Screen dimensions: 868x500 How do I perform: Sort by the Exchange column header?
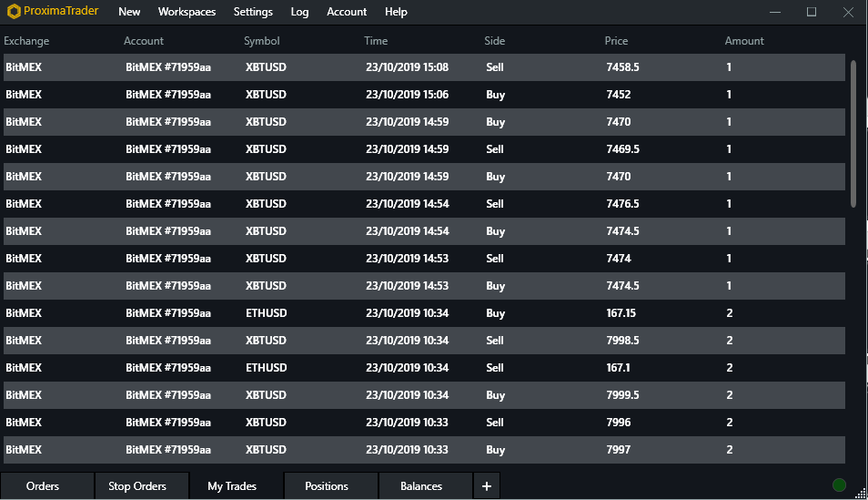click(26, 40)
